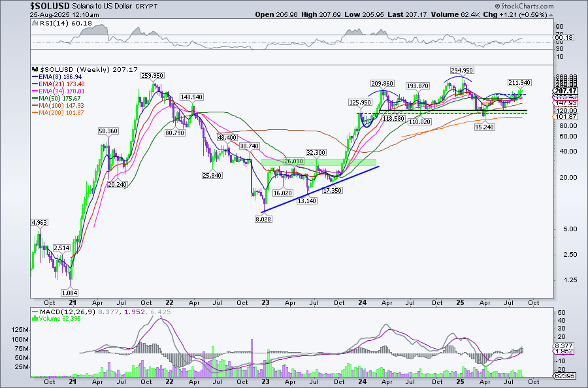Click the 259.950 peak price label
588x388 pixels.
pyautogui.click(x=152, y=75)
